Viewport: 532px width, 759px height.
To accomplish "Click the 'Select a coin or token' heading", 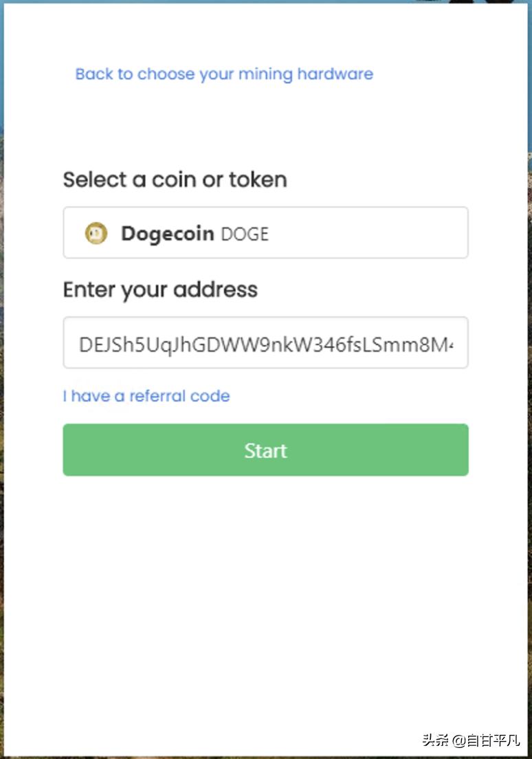I will click(175, 179).
